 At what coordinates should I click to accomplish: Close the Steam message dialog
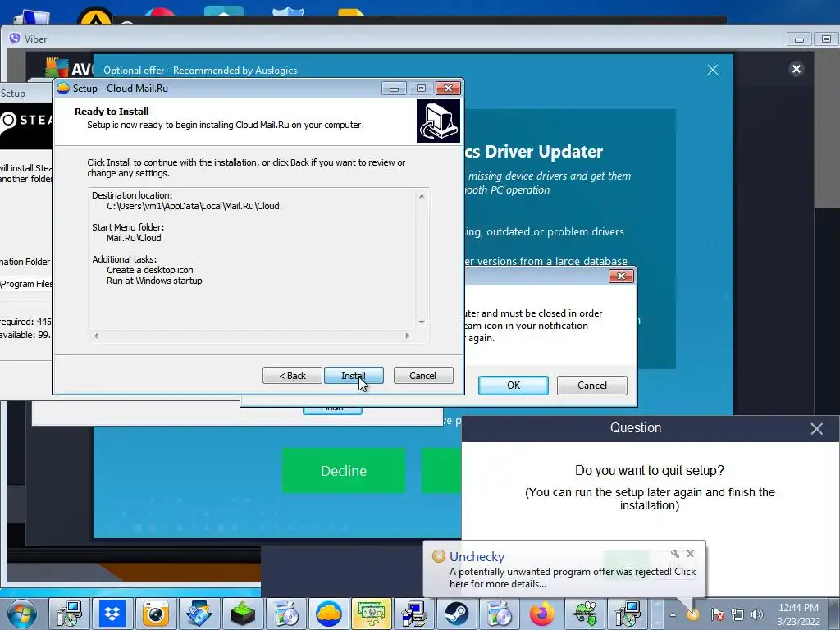pyautogui.click(x=622, y=276)
